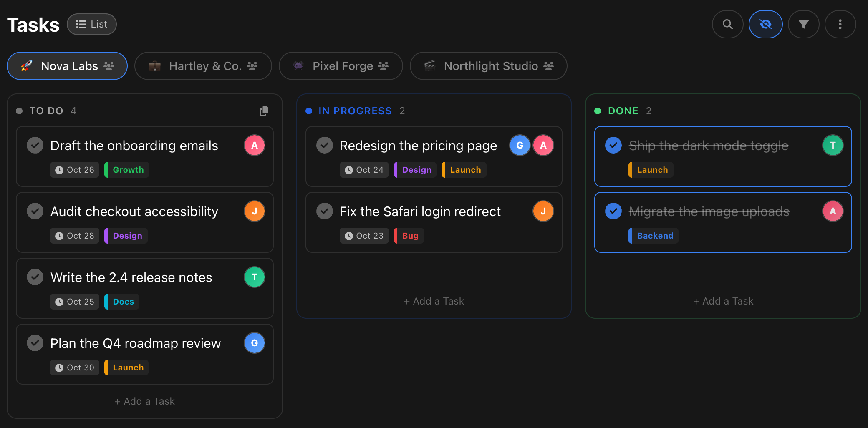Viewport: 868px width, 428px height.
Task: Click avatar J on Fix the Safari login redirect
Action: click(543, 211)
